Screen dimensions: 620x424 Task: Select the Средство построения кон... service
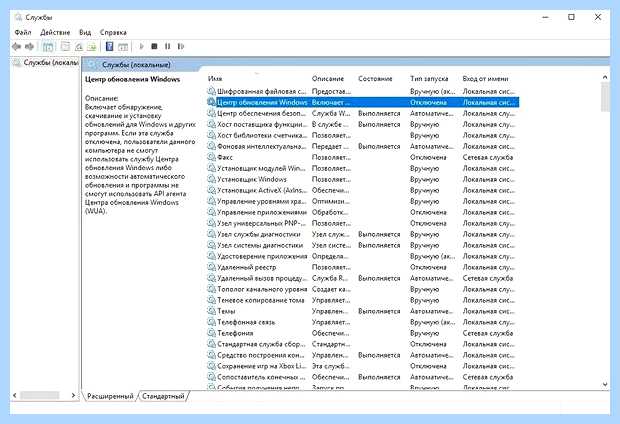coord(363,355)
